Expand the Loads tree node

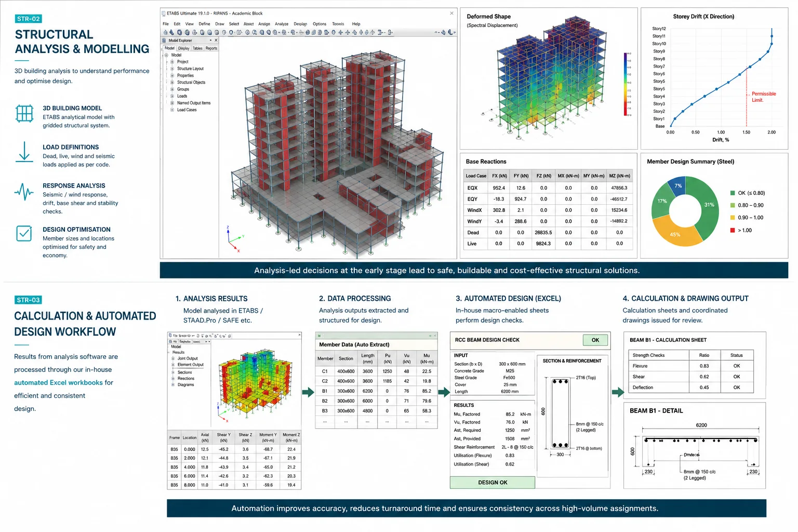[x=172, y=96]
